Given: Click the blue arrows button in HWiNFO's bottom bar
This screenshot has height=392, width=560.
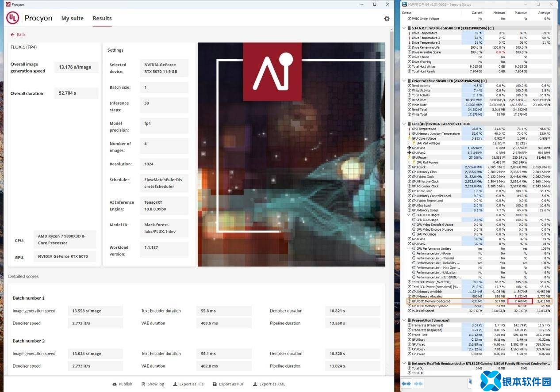Looking at the screenshot, I should tap(406, 384).
